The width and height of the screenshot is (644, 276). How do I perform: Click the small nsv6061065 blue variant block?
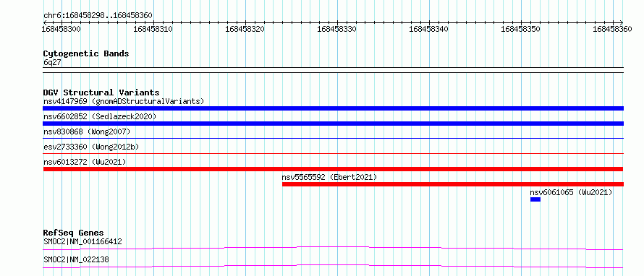(x=535, y=199)
